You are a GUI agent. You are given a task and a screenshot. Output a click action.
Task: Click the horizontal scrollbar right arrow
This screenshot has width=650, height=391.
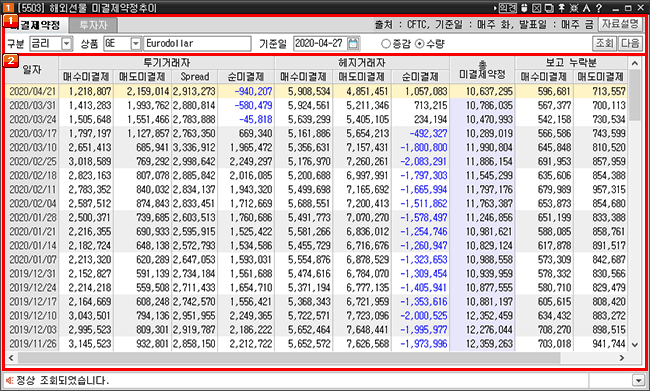click(x=621, y=358)
